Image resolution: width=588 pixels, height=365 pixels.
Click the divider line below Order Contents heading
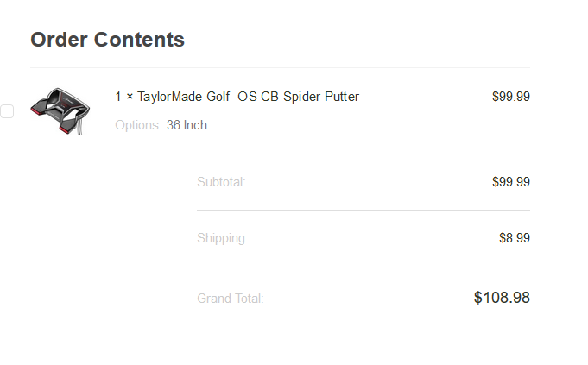pos(280,67)
